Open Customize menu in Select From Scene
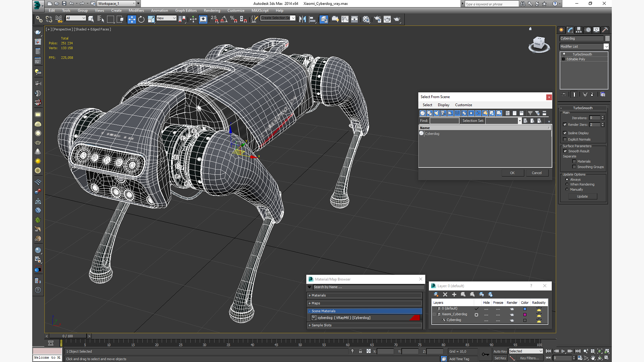This screenshot has width=644, height=362. (x=464, y=105)
